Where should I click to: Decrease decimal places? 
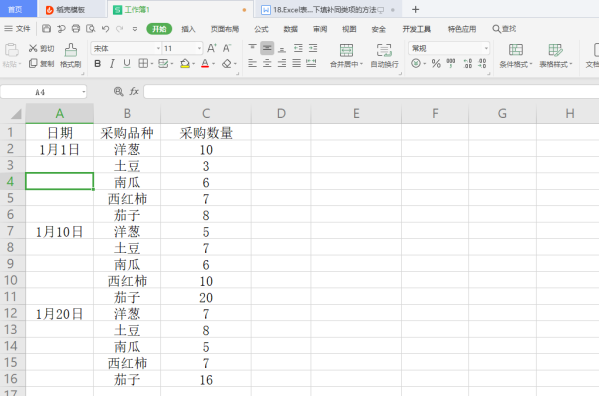pos(482,63)
